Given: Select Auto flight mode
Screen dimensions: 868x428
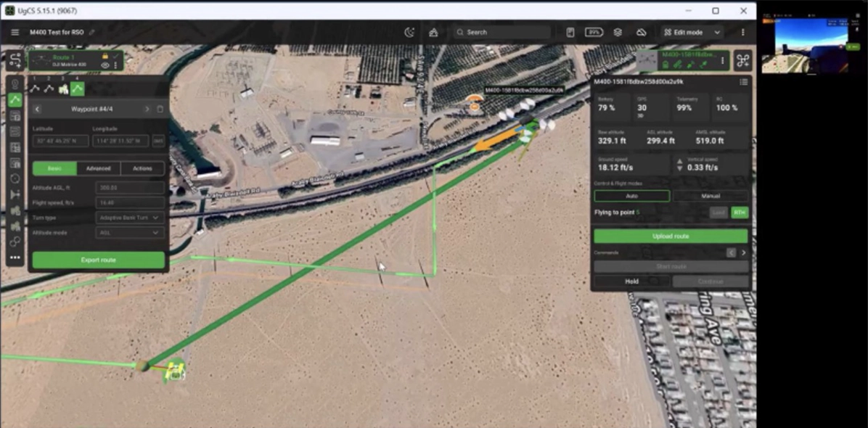Looking at the screenshot, I should click(631, 196).
